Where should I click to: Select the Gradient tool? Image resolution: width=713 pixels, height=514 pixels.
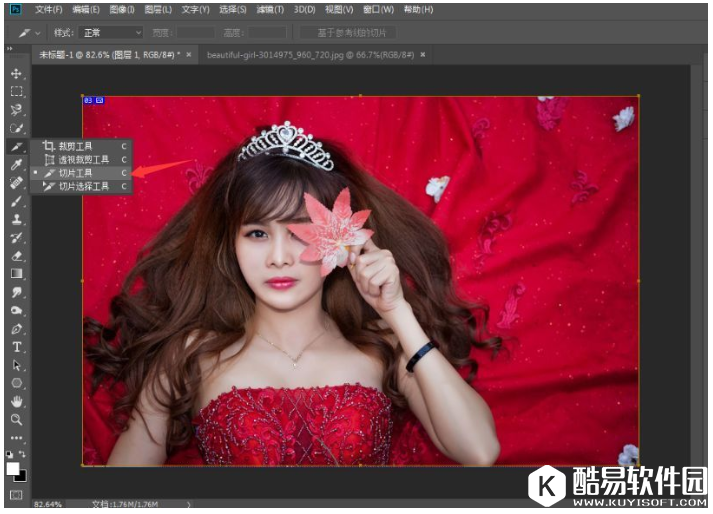click(16, 273)
